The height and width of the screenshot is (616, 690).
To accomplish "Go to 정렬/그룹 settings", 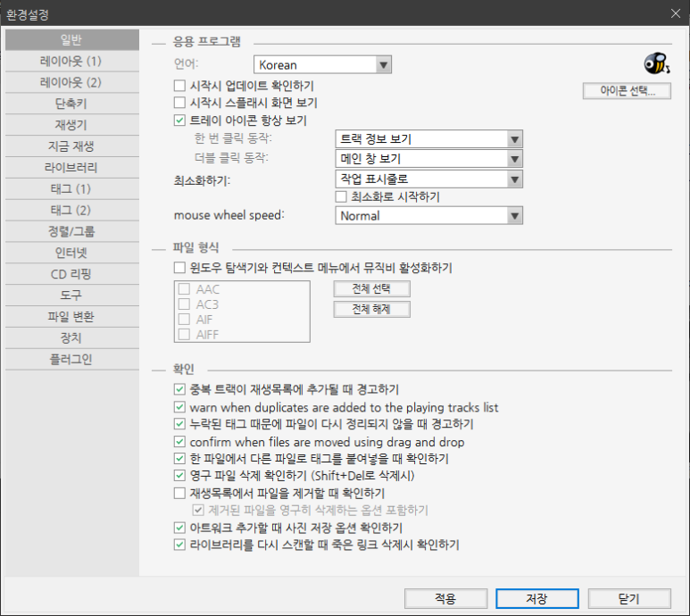I will click(x=71, y=231).
